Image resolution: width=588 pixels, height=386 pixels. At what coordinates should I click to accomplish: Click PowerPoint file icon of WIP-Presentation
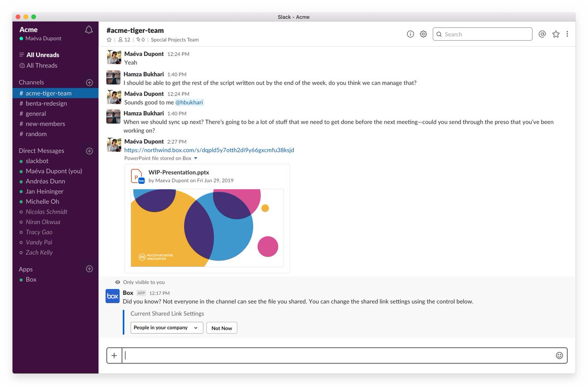point(138,176)
